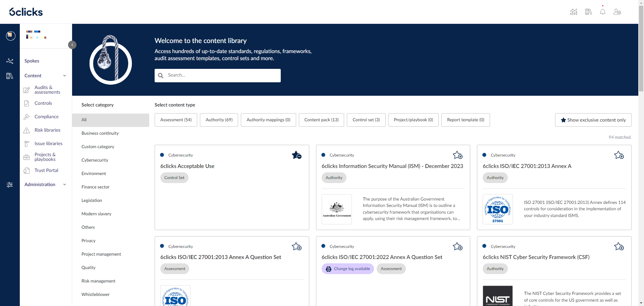Viewport: 644px width, 306px height.
Task: Click the administration sliders rail icon
Action: pos(10,185)
